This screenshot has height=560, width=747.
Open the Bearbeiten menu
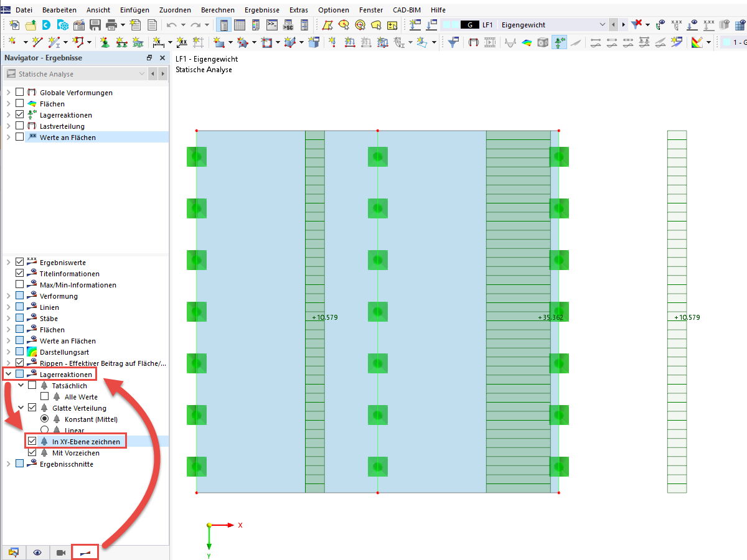pyautogui.click(x=60, y=10)
